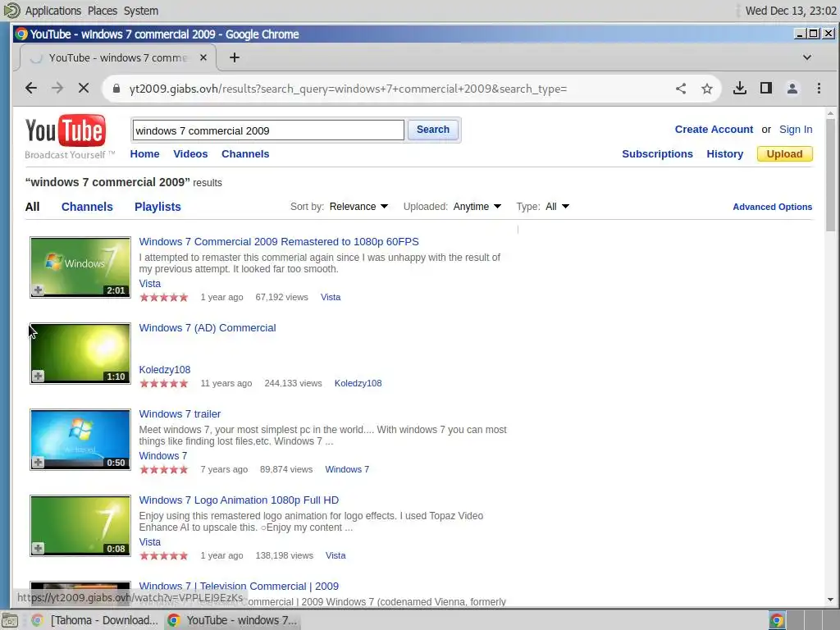Close the YouTube browser tab
840x630 pixels.
pyautogui.click(x=203, y=57)
